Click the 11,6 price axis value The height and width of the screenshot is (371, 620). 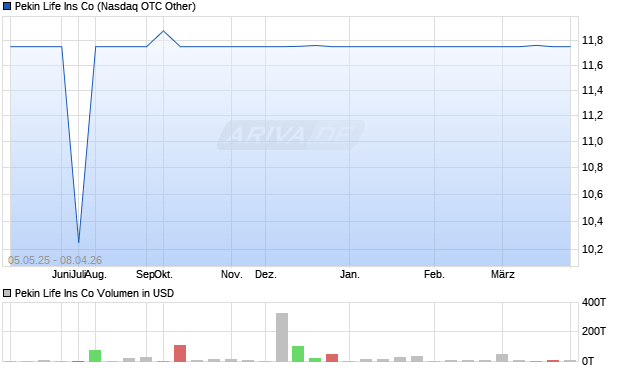click(592, 65)
